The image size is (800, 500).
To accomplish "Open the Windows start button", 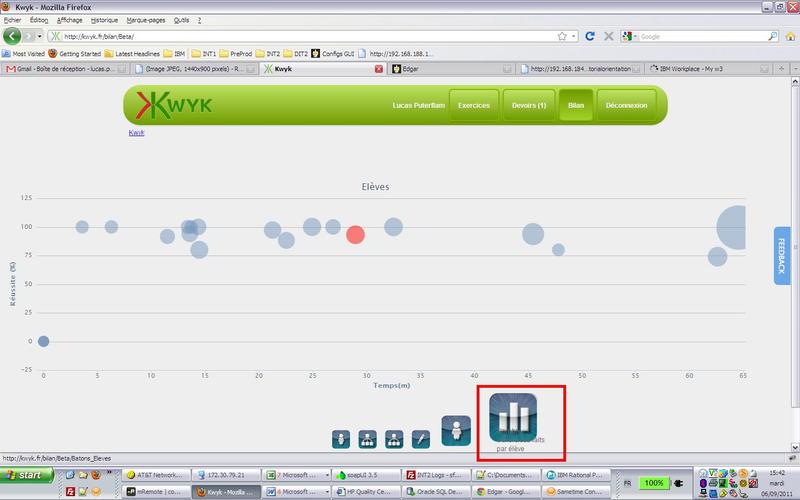I will coord(27,475).
